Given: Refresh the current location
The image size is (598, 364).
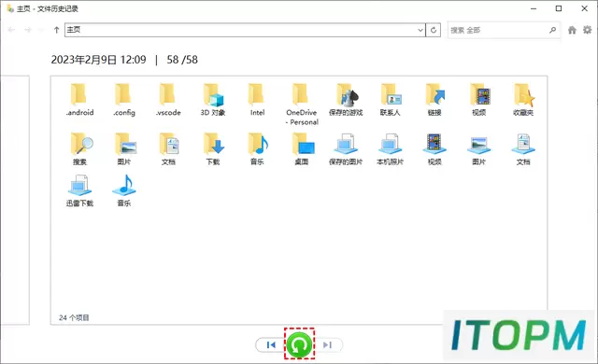Looking at the screenshot, I should tap(434, 30).
